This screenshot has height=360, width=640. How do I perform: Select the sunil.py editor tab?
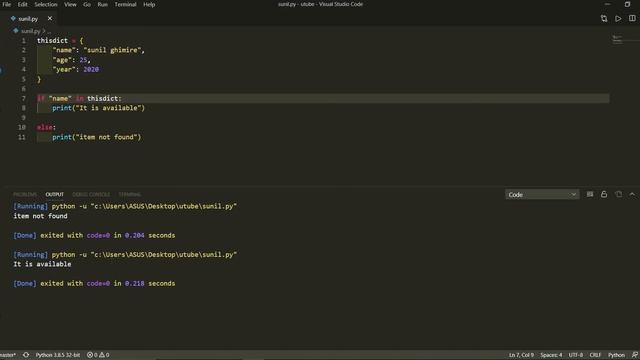(28, 19)
